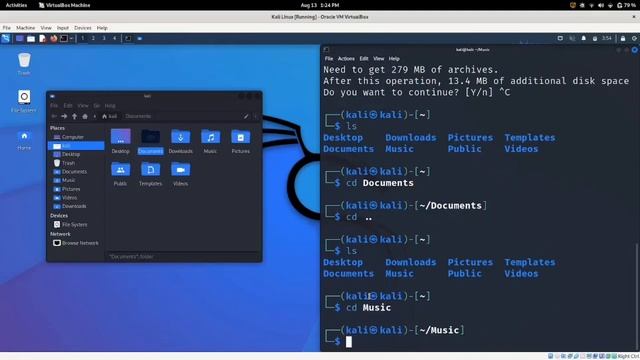Viewport: 640px width, 360px height.
Task: Open View menu in the terminal window
Action: (x=378, y=59)
